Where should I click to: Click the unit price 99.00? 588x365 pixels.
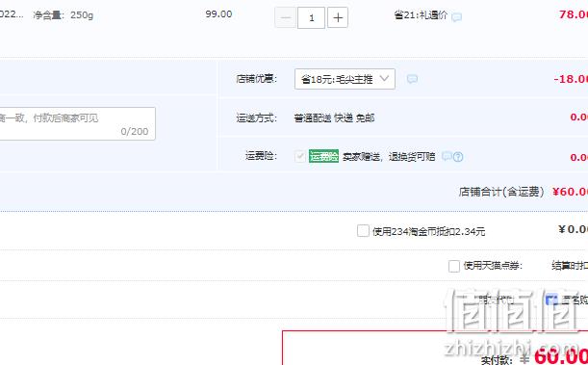[218, 14]
